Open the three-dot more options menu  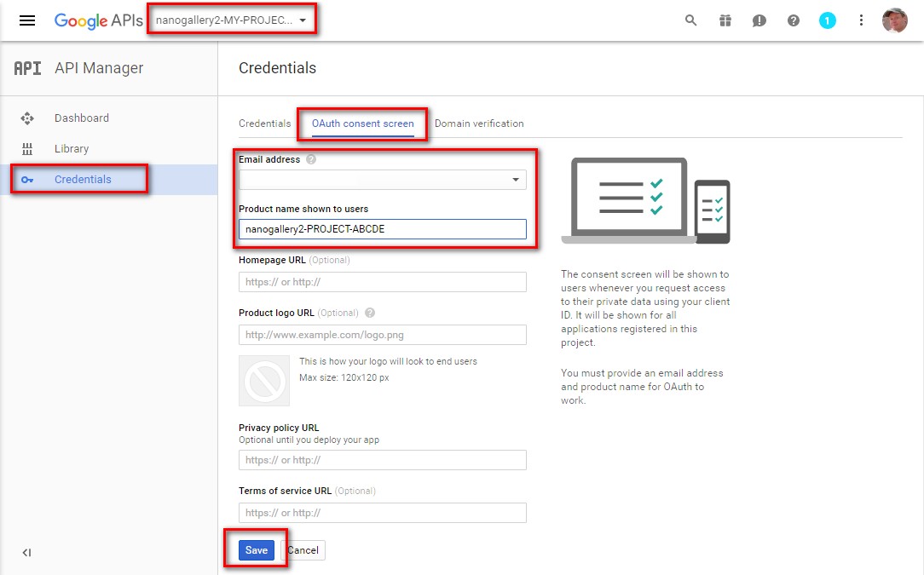(861, 20)
